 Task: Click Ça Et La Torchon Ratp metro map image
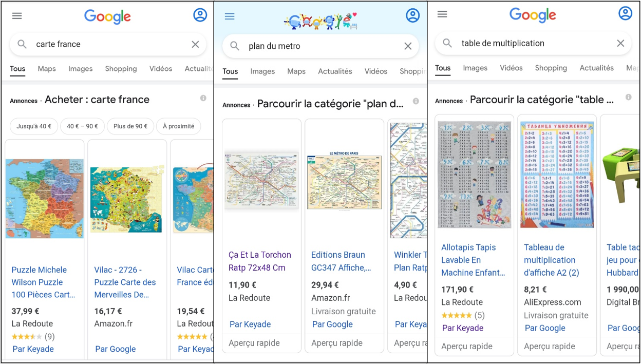pos(262,180)
